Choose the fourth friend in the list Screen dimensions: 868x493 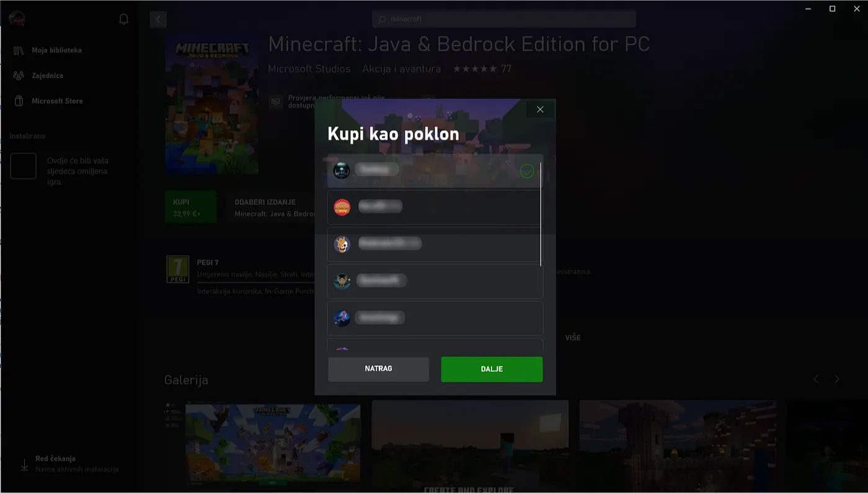coord(435,282)
